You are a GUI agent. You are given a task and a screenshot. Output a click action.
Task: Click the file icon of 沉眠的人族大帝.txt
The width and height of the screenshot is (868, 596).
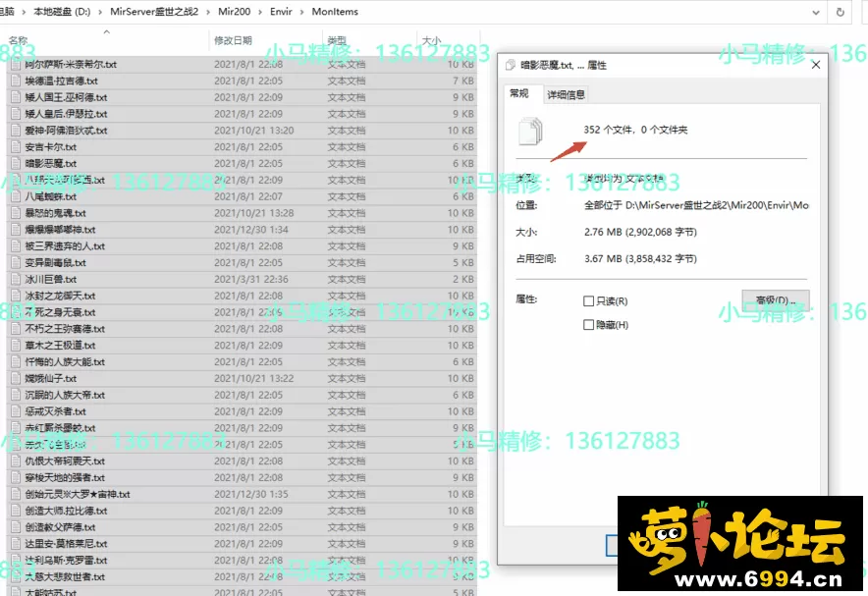click(16, 396)
